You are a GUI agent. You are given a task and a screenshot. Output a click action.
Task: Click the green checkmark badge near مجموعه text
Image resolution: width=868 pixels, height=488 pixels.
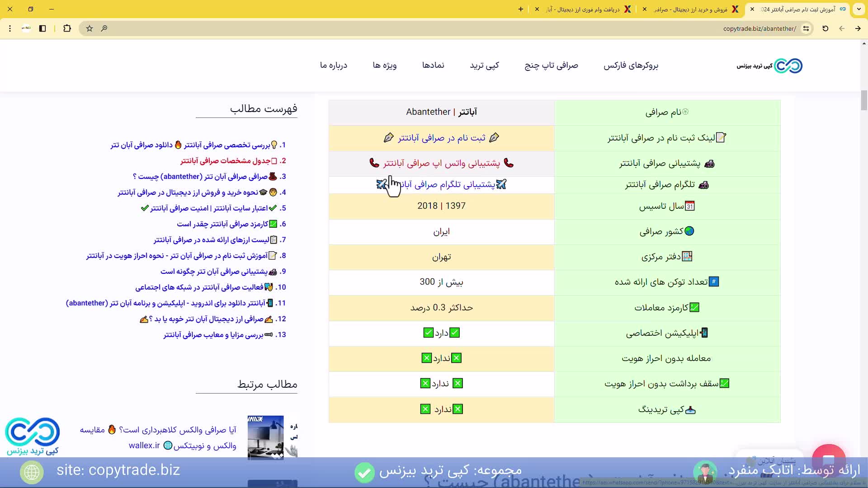tap(364, 473)
